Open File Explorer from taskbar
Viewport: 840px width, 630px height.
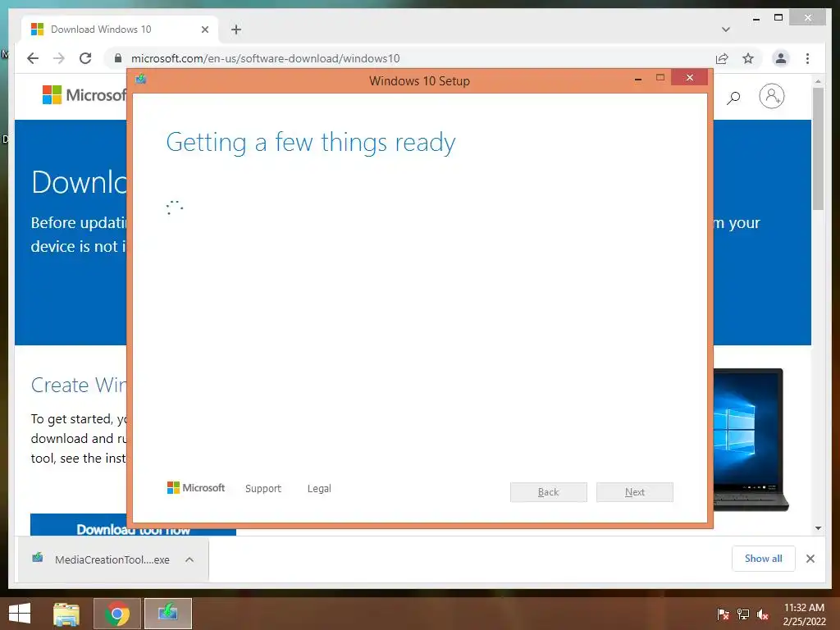66,614
